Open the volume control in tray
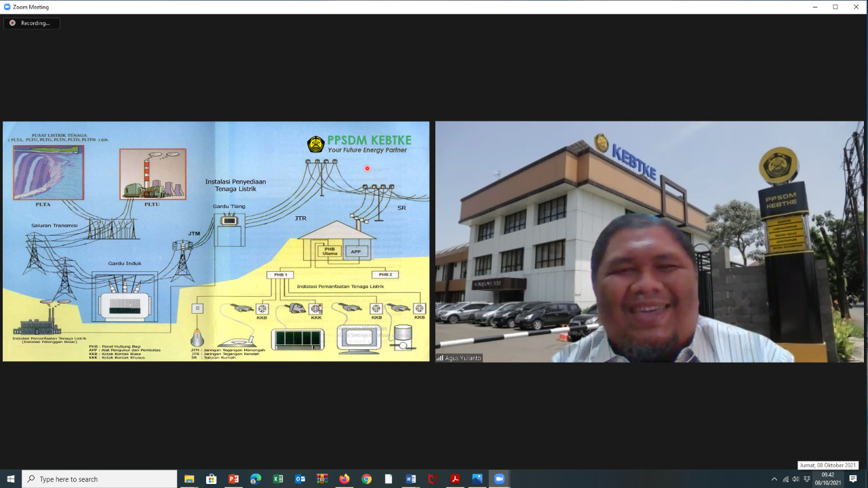This screenshot has width=868, height=488. (795, 479)
